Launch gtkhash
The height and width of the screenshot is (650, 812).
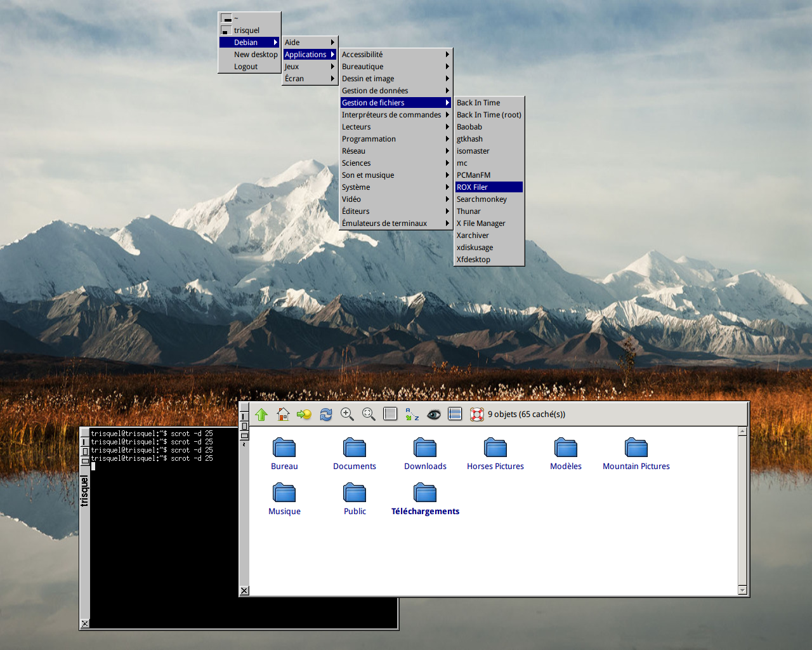coord(489,139)
